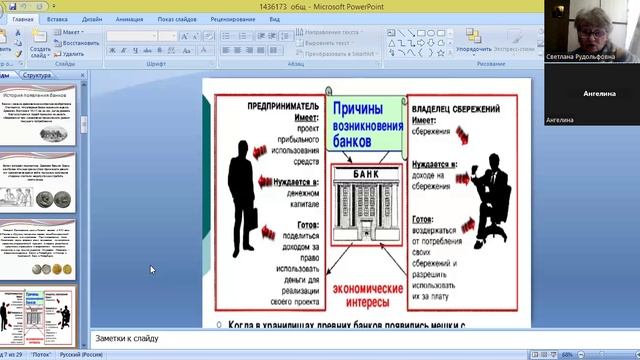Click the decrease list level icon

point(261,36)
